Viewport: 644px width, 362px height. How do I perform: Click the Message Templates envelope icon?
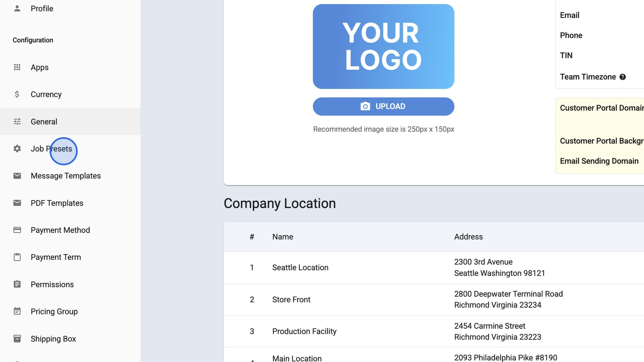point(17,176)
